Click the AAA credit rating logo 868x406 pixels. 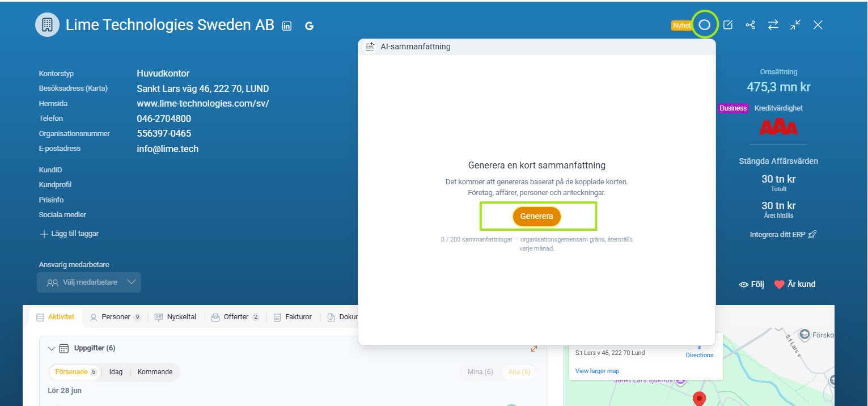pos(778,127)
